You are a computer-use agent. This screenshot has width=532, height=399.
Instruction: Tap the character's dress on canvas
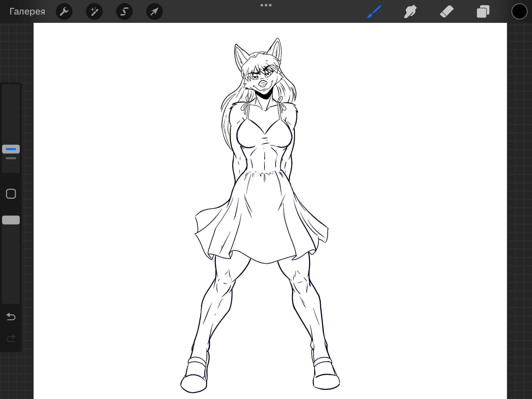click(x=262, y=221)
